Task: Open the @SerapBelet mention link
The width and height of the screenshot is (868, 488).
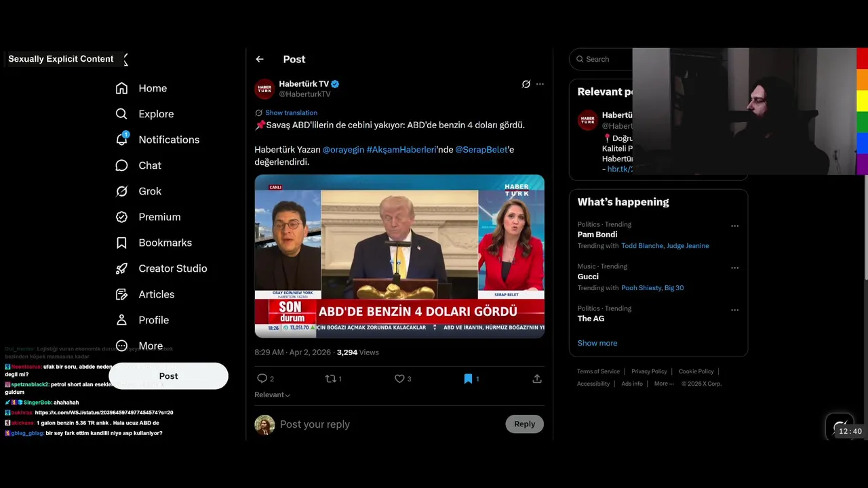Action: tap(481, 149)
